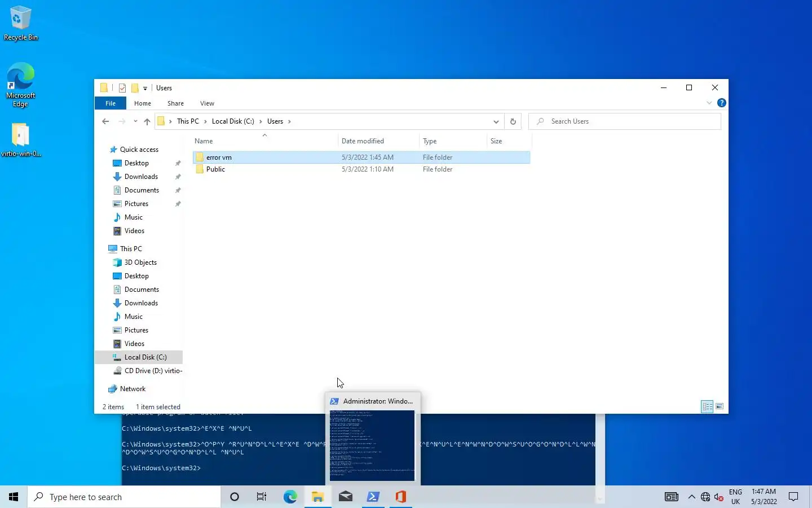Select Network in navigation pane
The image size is (812, 508).
(133, 389)
